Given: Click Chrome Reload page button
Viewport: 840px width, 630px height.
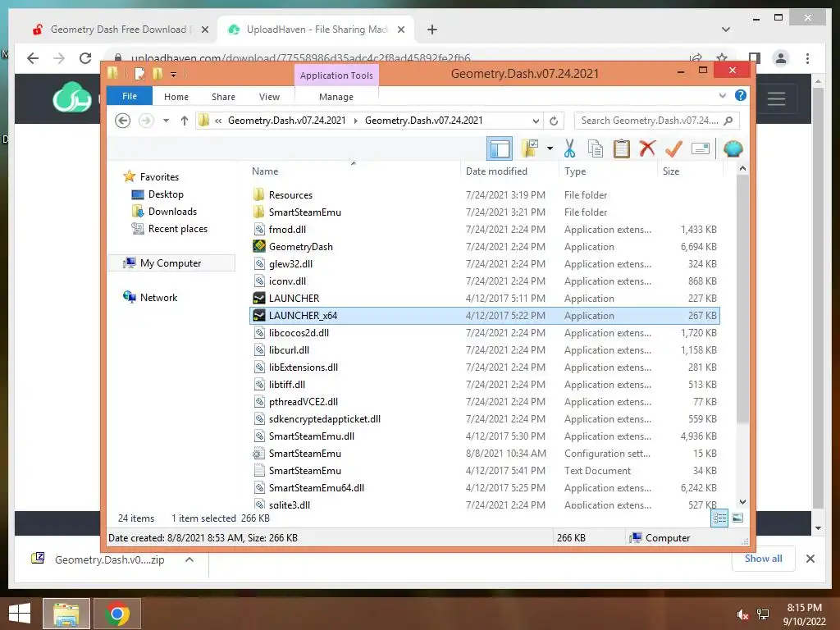Looking at the screenshot, I should pyautogui.click(x=85, y=58).
